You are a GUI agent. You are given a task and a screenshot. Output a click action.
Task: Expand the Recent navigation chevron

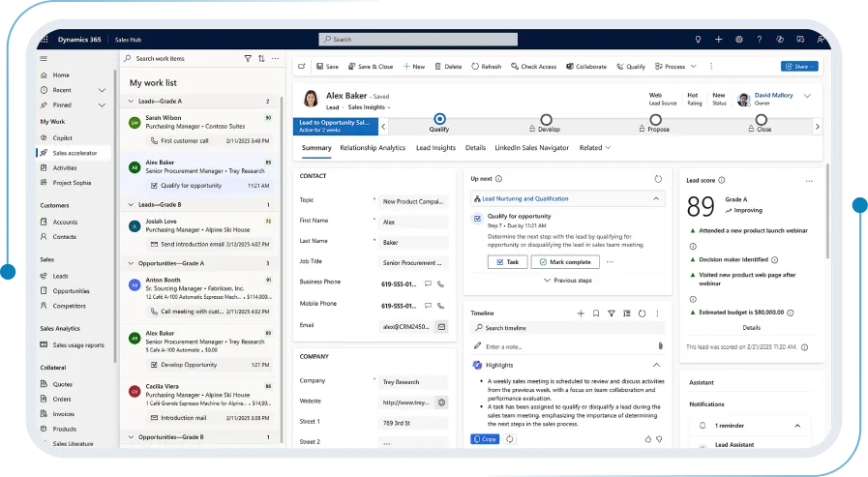click(x=102, y=90)
